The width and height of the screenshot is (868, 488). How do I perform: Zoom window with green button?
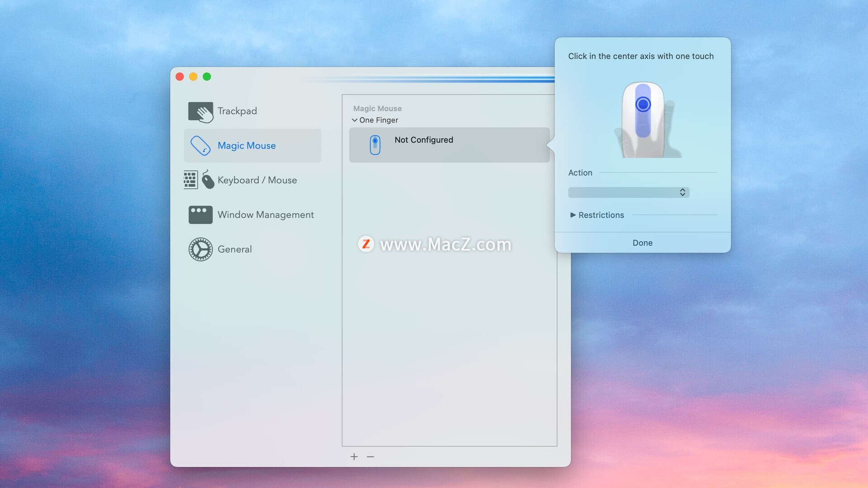click(x=207, y=77)
